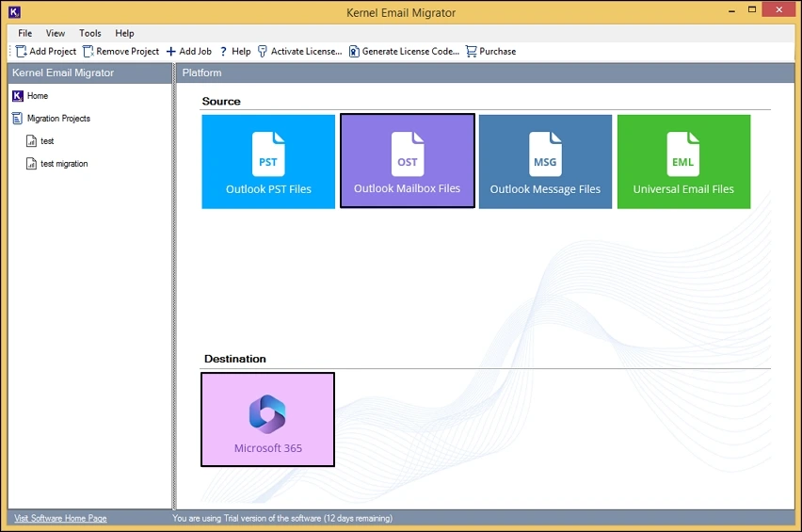
Task: Close the Kernel Email Migrator window
Action: 779,9
